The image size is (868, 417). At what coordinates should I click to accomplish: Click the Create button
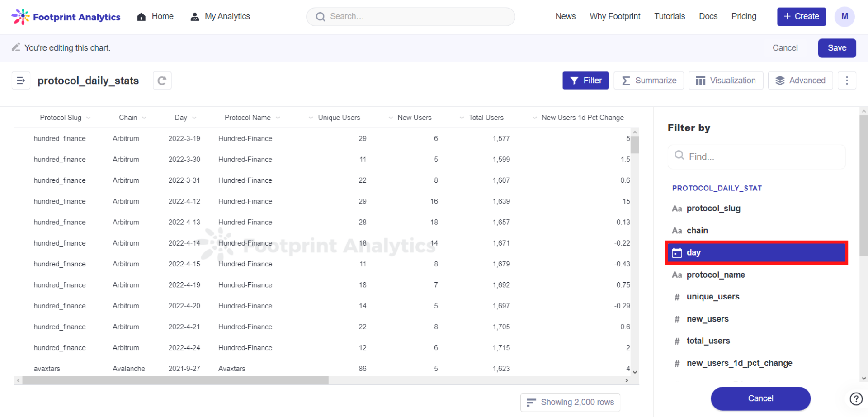801,17
